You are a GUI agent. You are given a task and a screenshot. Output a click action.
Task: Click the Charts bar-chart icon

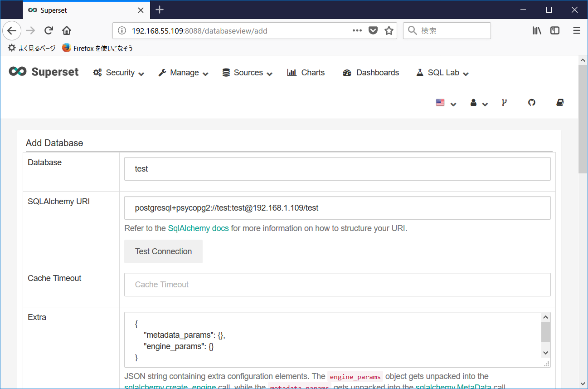coord(292,72)
